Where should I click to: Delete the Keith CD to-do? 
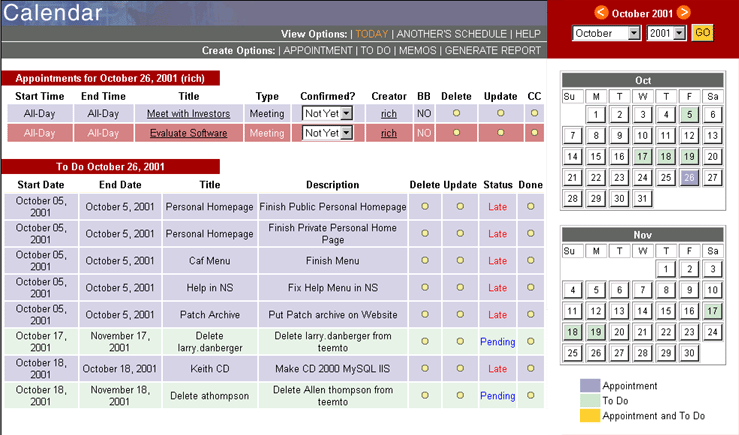pos(425,368)
